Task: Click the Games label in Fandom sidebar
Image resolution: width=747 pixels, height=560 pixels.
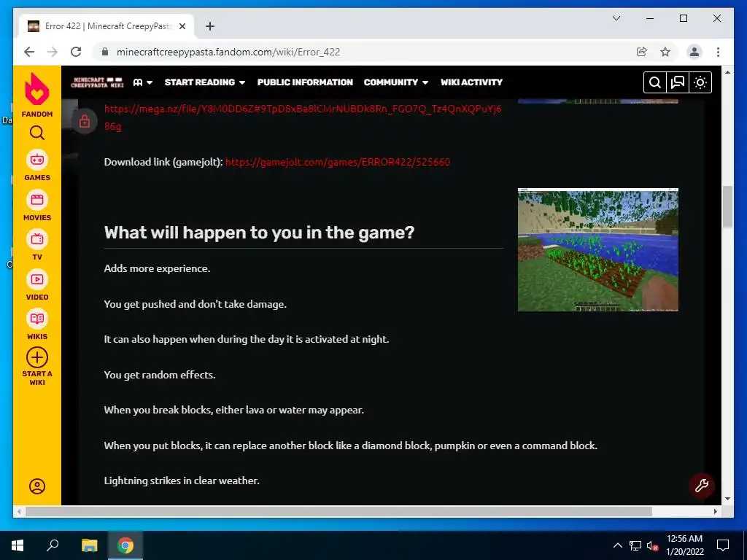Action: click(x=37, y=178)
